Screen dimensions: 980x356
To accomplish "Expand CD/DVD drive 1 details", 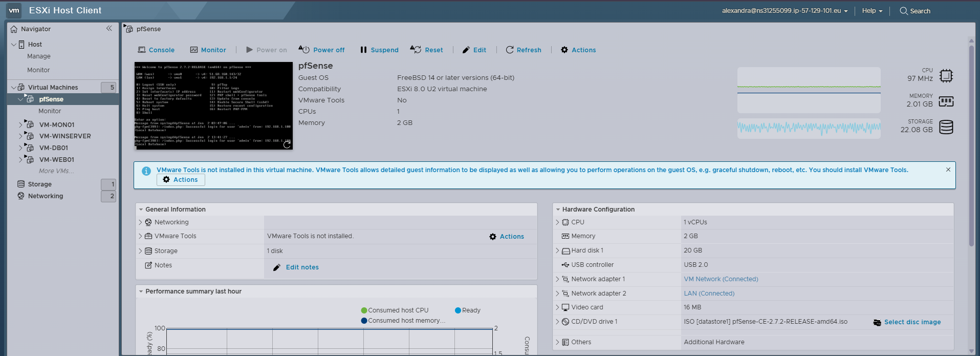I will (x=557, y=322).
